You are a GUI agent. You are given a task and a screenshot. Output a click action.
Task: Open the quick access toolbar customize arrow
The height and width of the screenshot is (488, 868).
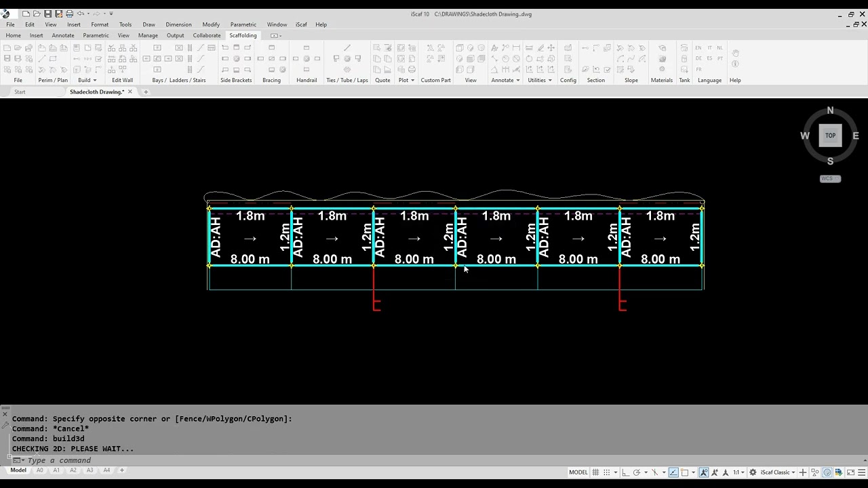pyautogui.click(x=111, y=14)
